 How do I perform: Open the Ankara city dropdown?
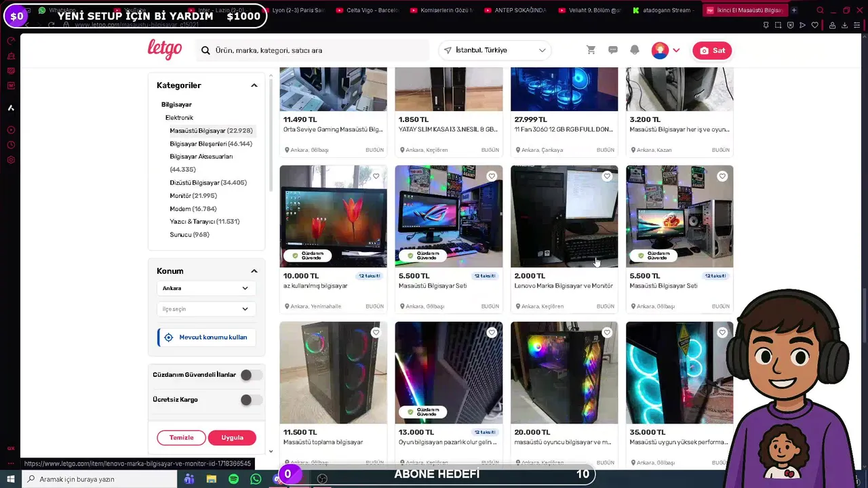point(206,288)
